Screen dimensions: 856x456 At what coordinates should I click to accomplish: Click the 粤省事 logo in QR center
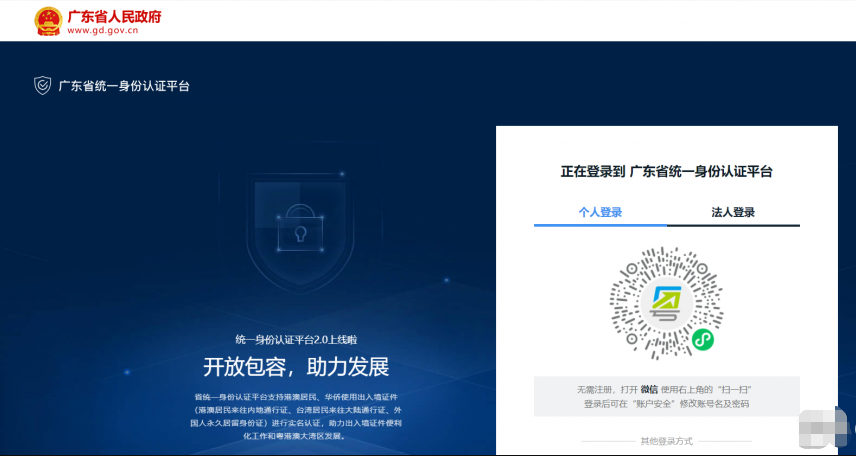pos(666,304)
